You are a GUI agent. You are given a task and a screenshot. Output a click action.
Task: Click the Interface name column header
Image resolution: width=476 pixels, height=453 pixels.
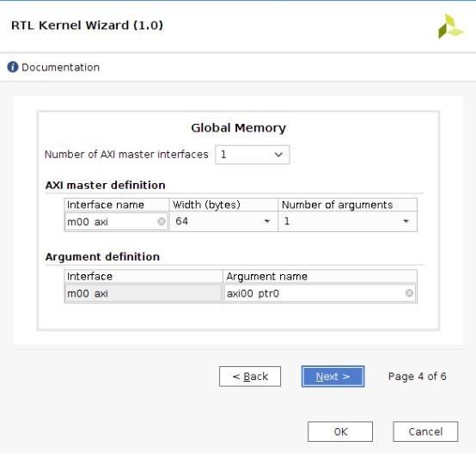pos(117,205)
